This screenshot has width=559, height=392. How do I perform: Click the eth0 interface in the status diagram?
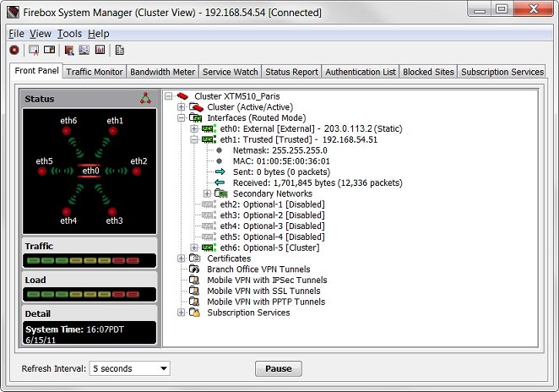pos(90,171)
